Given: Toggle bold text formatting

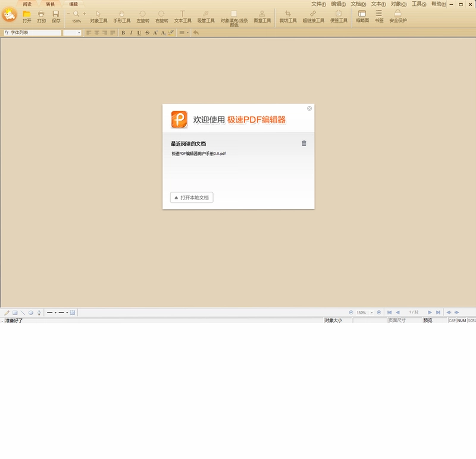Looking at the screenshot, I should pyautogui.click(x=123, y=33).
